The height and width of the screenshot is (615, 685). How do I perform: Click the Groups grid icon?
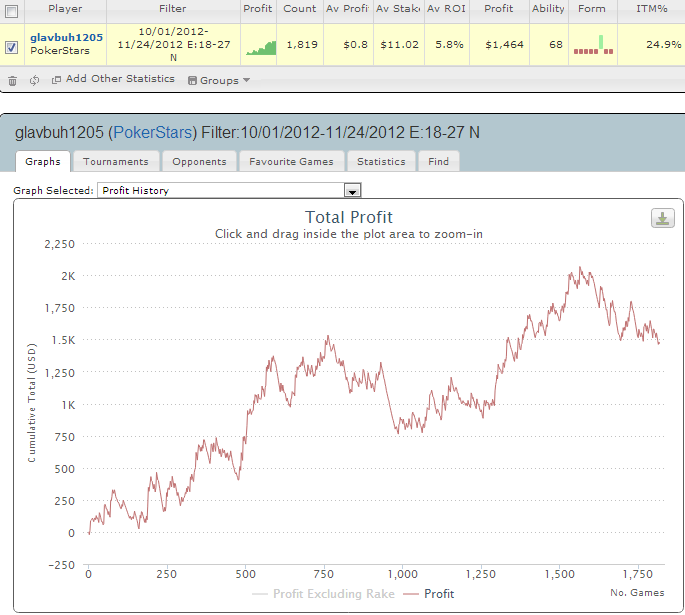[192, 80]
